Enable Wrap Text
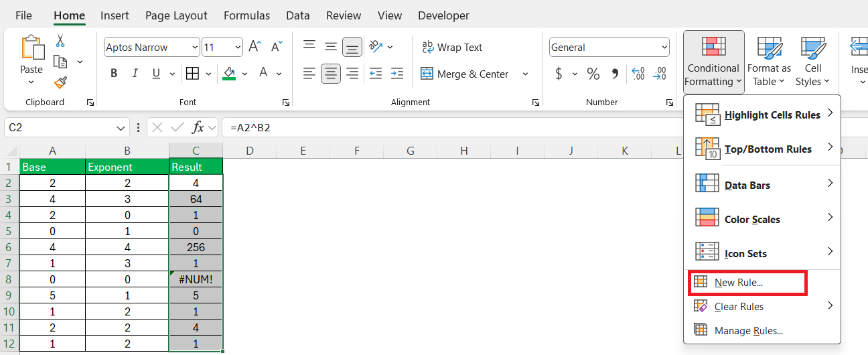 click(x=452, y=47)
